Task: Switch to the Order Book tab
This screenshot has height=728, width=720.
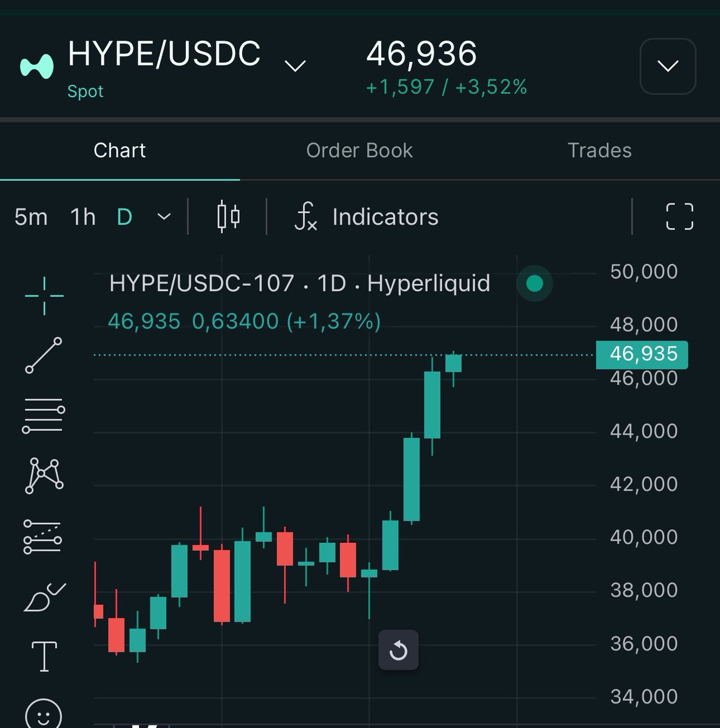Action: (359, 150)
